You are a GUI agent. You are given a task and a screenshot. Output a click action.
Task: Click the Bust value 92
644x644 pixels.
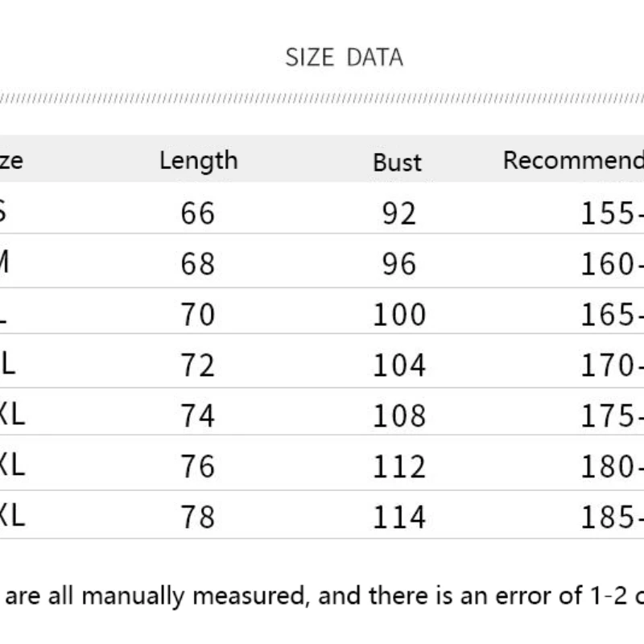tap(399, 213)
